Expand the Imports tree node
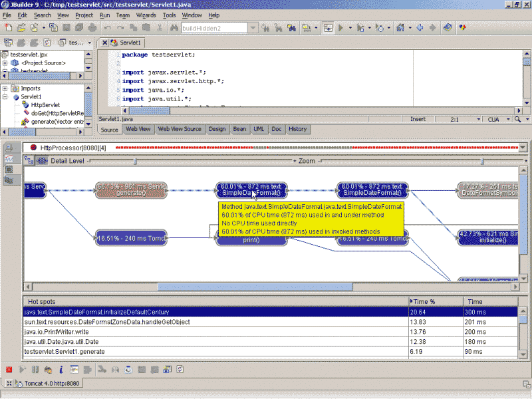The width and height of the screenshot is (532, 399). [x=5, y=88]
